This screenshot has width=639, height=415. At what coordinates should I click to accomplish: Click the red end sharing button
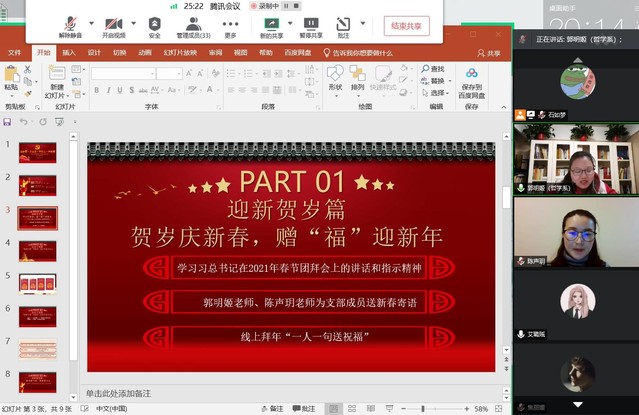pos(406,26)
